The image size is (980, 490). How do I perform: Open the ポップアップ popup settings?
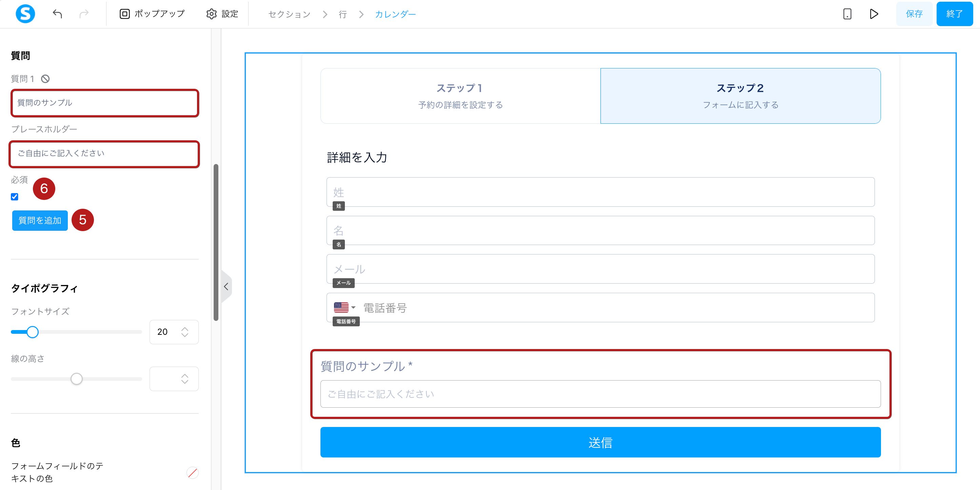(x=152, y=14)
